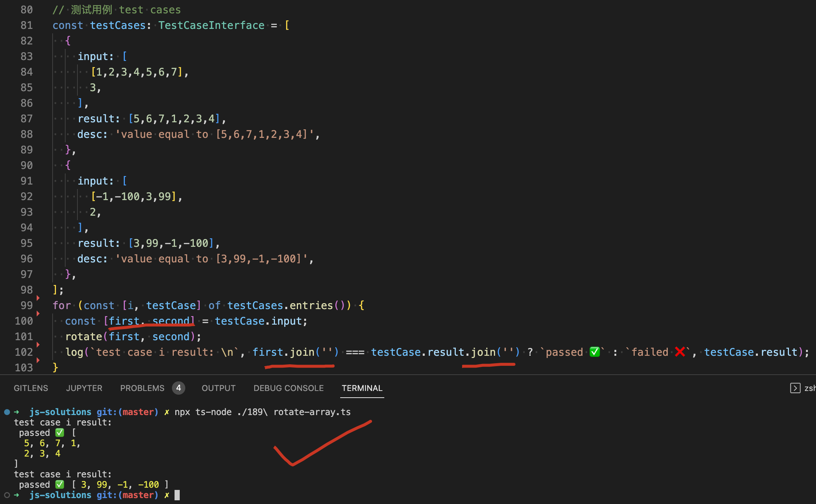816x504 pixels.
Task: Select the TERMINAL tab
Action: click(362, 388)
